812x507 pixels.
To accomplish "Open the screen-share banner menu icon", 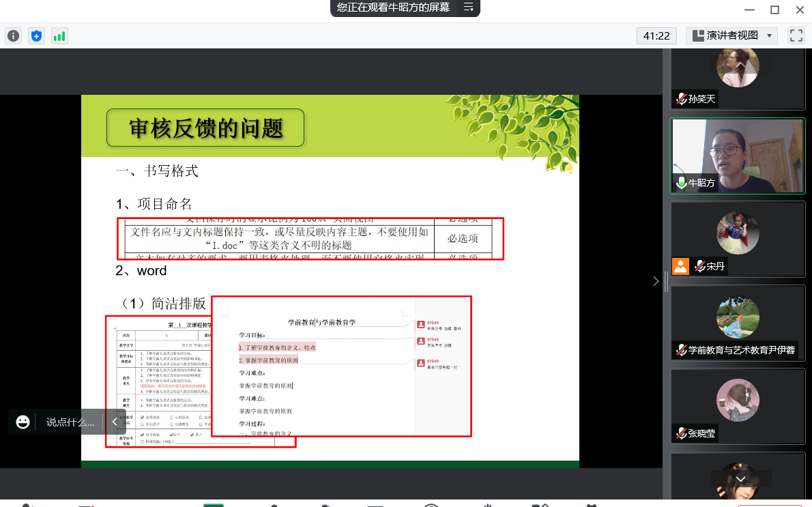I will pyautogui.click(x=468, y=8).
